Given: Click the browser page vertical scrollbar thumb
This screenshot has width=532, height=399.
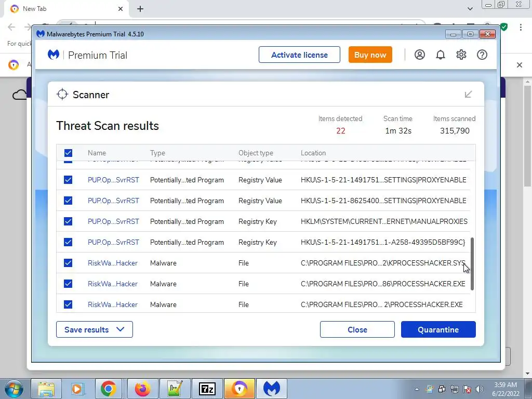Looking at the screenshot, I should 527,136.
